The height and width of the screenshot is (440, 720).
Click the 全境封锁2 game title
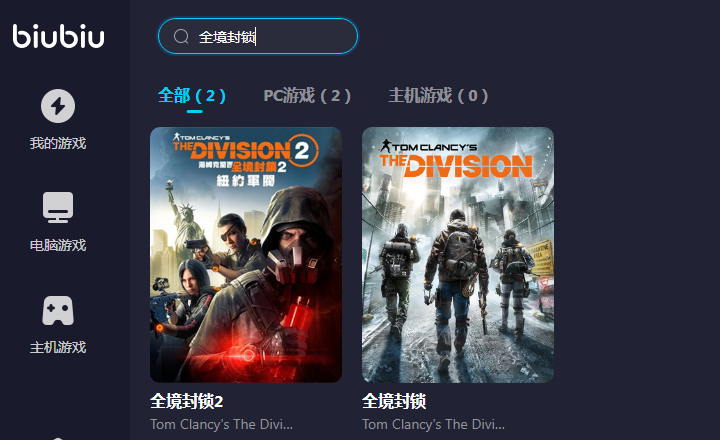(x=186, y=401)
